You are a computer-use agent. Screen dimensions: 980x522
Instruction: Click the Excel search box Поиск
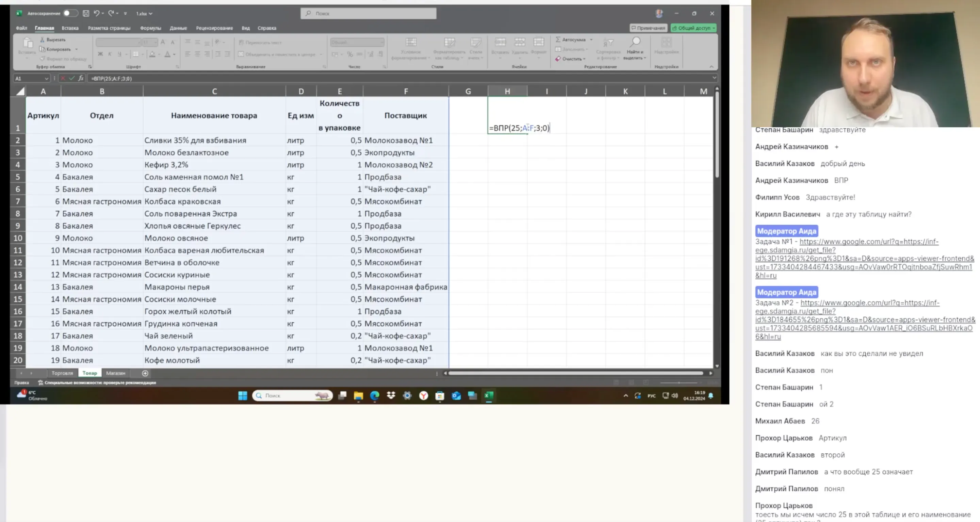coord(368,13)
